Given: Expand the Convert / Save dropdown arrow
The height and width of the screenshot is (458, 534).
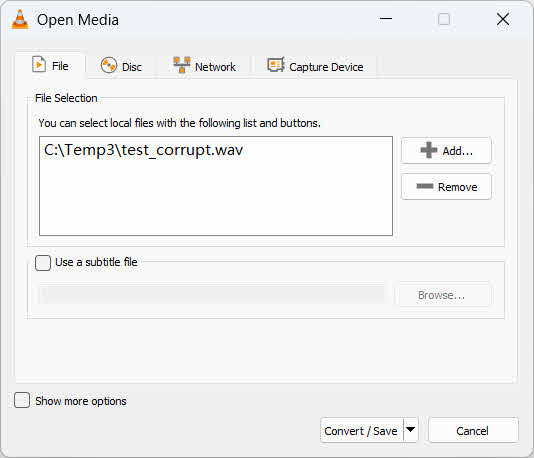Looking at the screenshot, I should pyautogui.click(x=411, y=430).
